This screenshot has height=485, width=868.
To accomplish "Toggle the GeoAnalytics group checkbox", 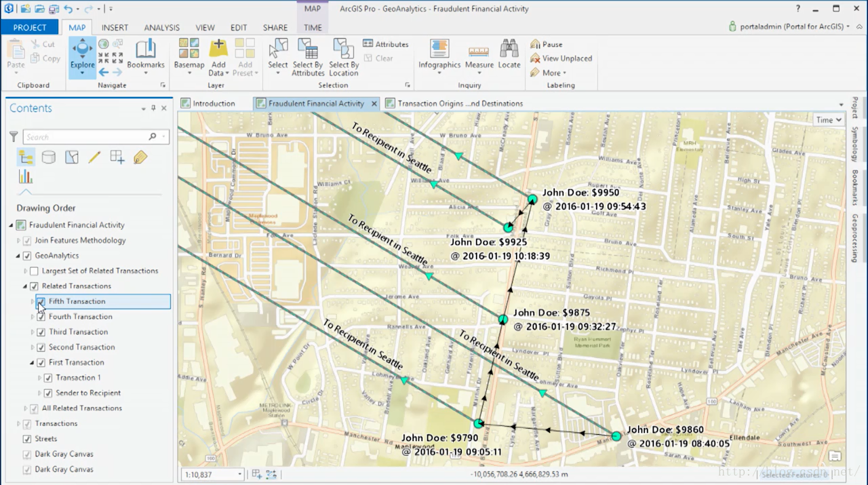I will tap(27, 256).
